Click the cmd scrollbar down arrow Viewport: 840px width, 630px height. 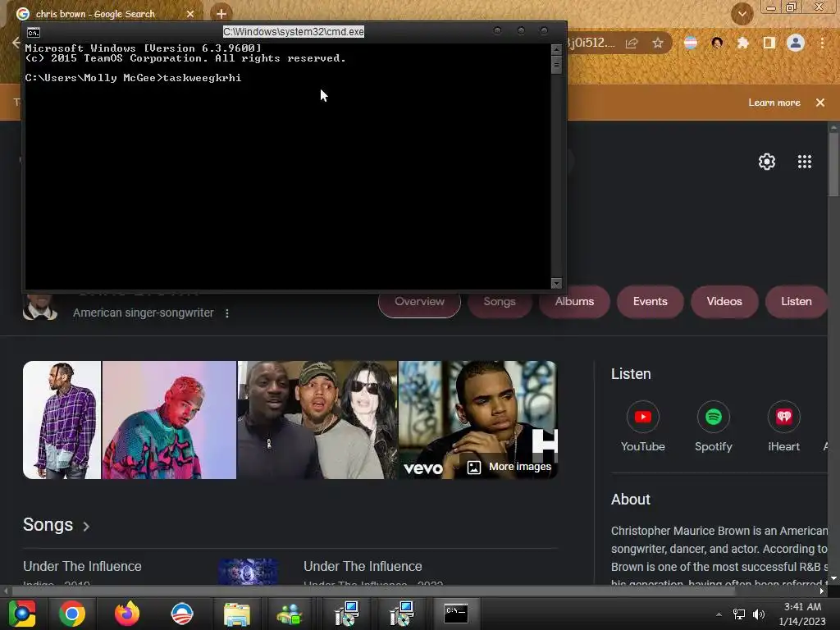point(556,283)
